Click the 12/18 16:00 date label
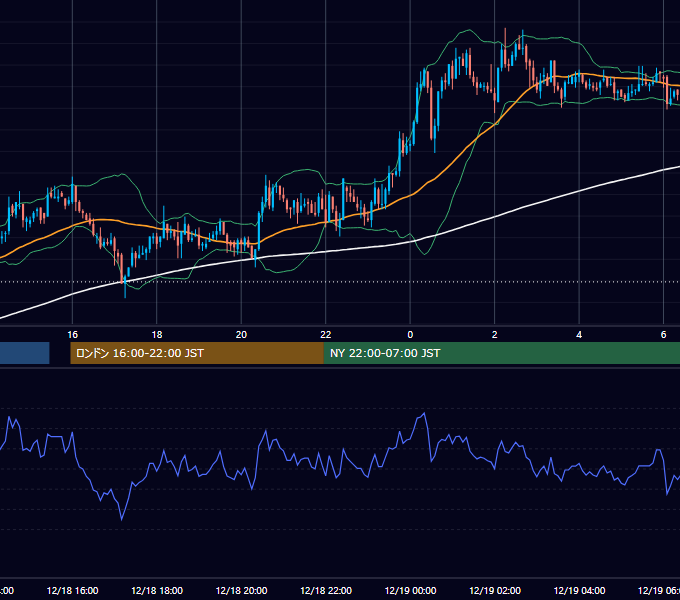 [x=72, y=590]
